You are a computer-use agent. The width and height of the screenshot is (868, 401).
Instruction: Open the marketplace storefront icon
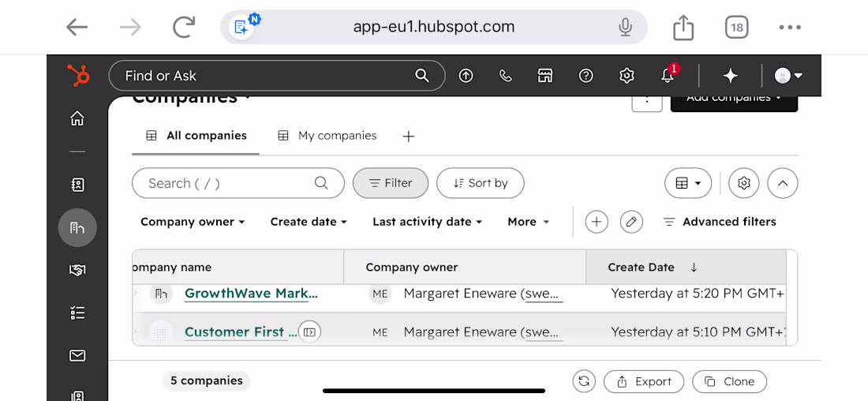tap(546, 76)
